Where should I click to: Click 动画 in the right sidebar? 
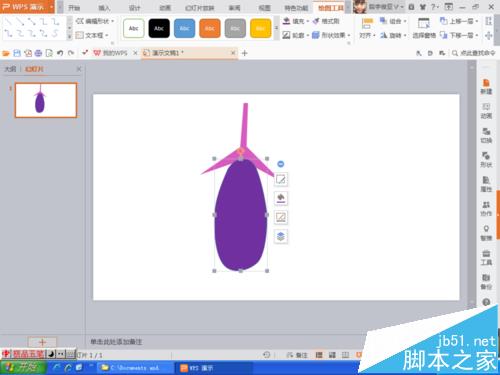coord(486,111)
